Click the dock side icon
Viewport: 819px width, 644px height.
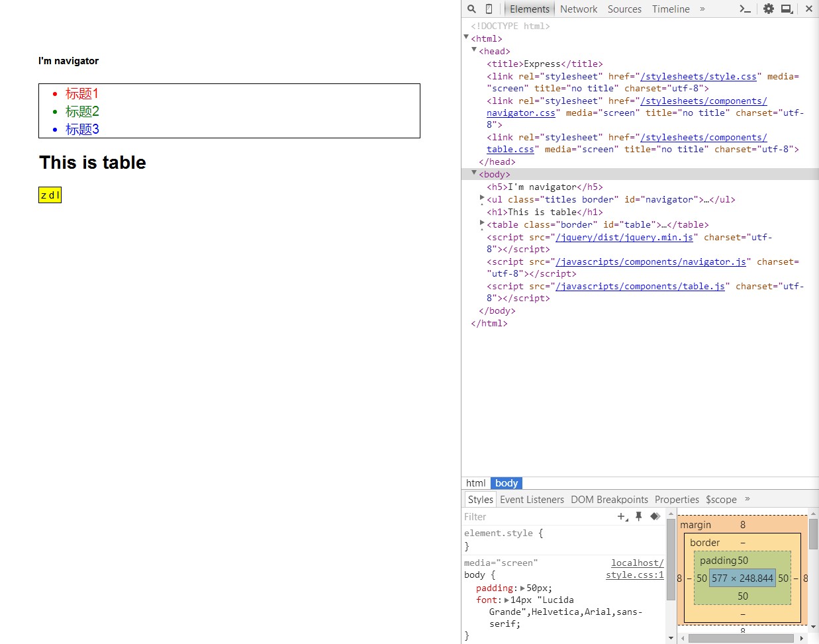pyautogui.click(x=787, y=9)
